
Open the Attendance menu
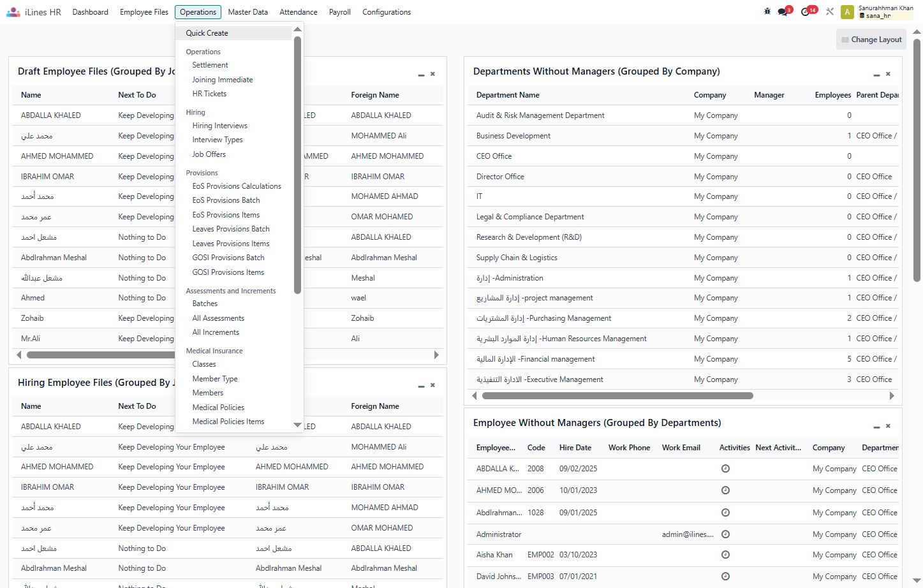click(x=299, y=12)
